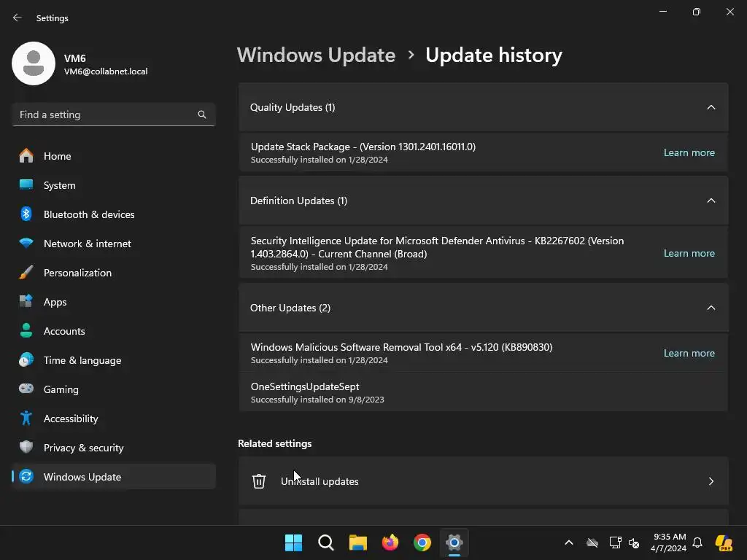Screen dimensions: 747x560
Task: Open Privacy & security settings
Action: 113,448
